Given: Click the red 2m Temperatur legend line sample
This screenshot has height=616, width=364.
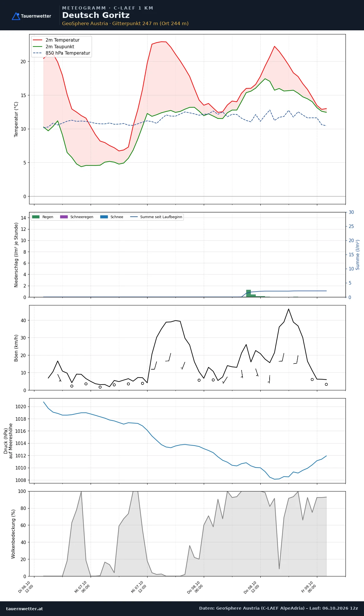Looking at the screenshot, I should pos(38,40).
